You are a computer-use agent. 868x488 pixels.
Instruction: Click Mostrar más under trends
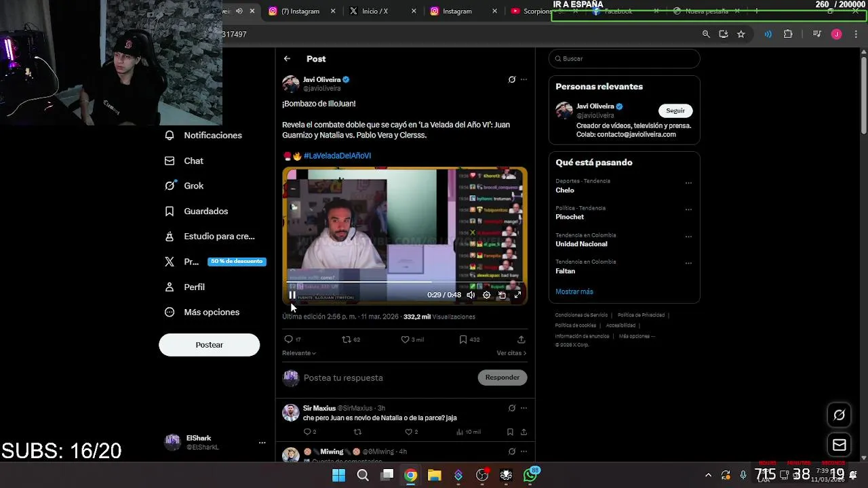[574, 291]
